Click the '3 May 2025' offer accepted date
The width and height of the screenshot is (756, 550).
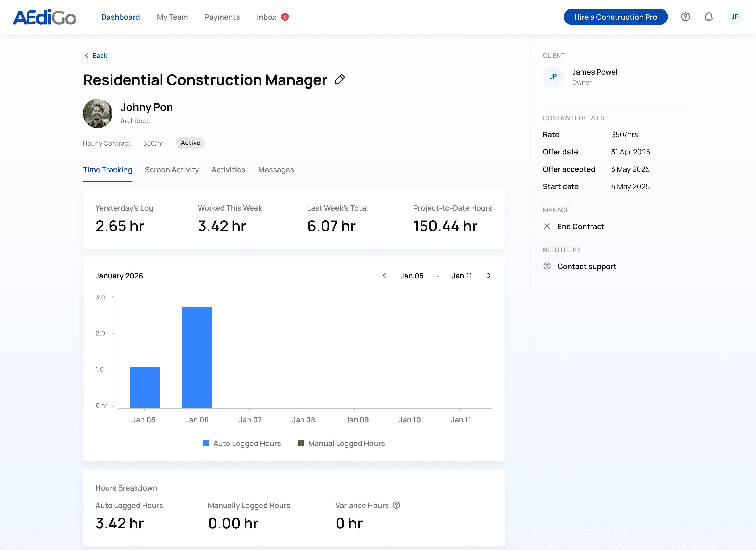click(630, 169)
